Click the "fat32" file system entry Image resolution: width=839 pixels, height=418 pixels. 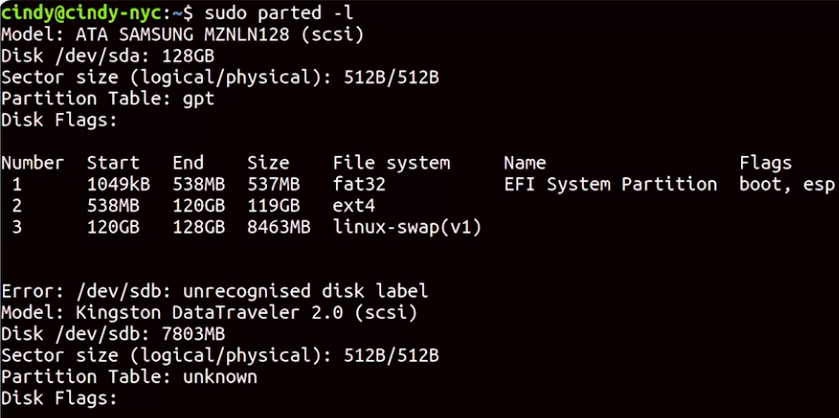coord(359,184)
